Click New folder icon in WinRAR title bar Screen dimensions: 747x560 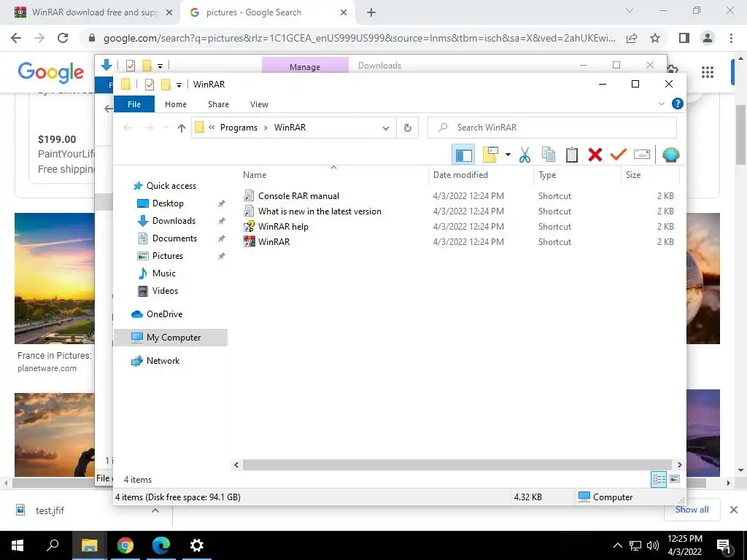pyautogui.click(x=166, y=85)
